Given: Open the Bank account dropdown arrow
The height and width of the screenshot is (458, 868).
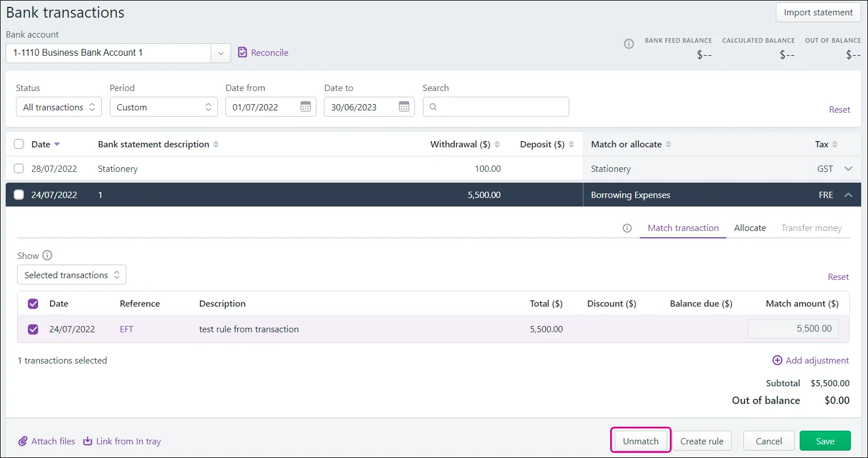Looking at the screenshot, I should pyautogui.click(x=221, y=53).
